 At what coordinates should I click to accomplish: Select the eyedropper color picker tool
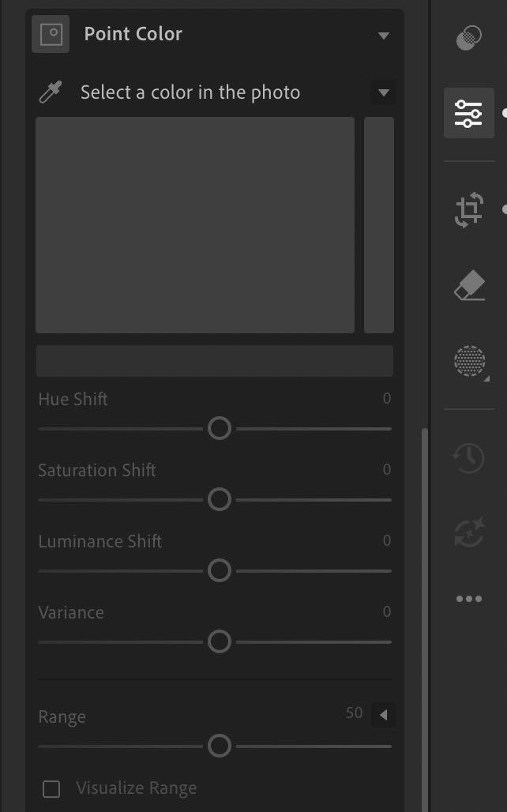(x=51, y=92)
